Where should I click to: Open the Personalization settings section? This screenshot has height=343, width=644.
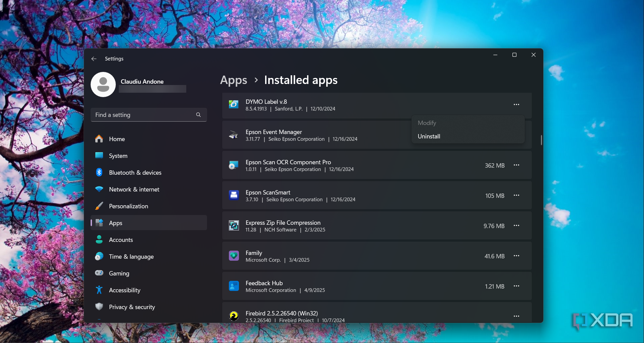[x=149, y=206]
